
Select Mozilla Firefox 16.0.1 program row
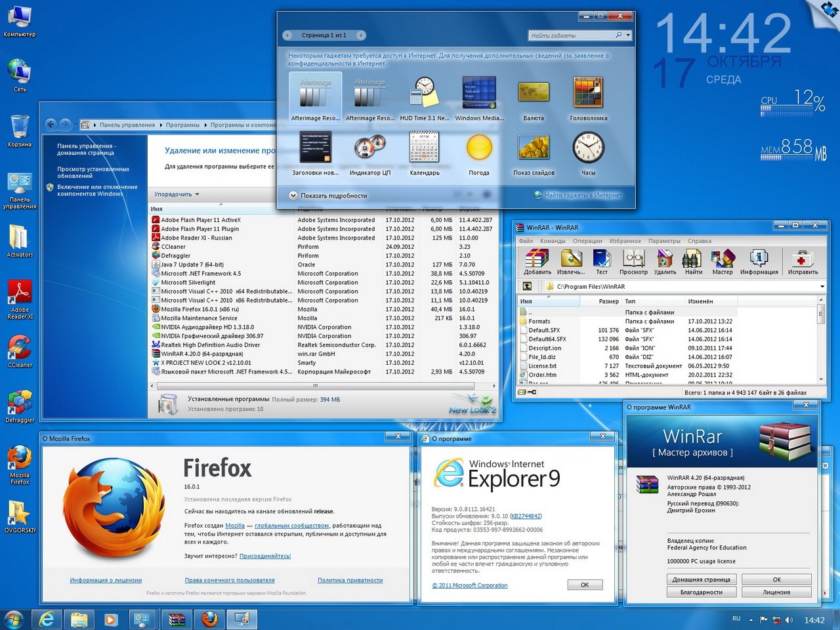point(322,309)
